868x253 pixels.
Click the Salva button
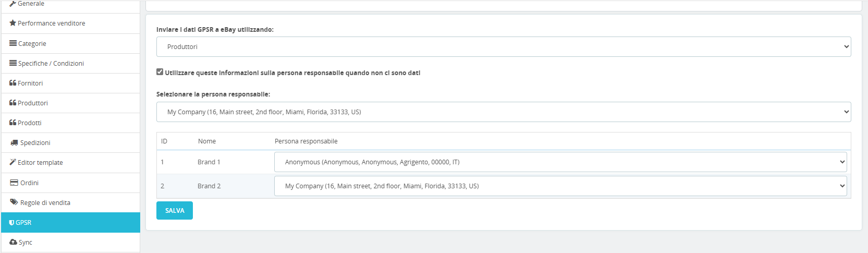tap(175, 211)
